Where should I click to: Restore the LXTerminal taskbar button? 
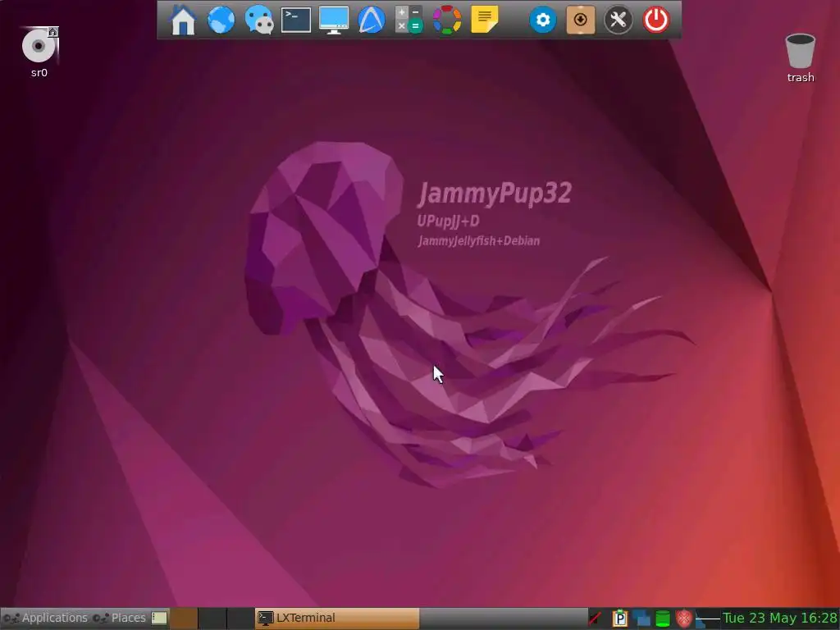(337, 618)
